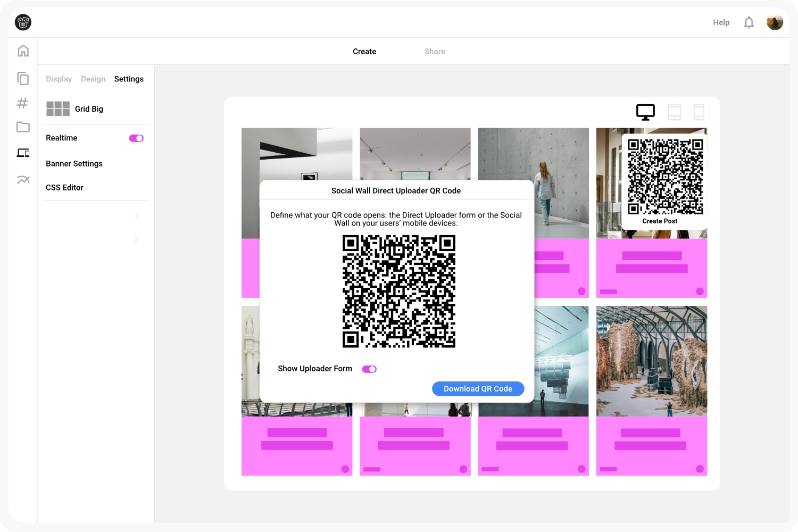The image size is (798, 532).
Task: Switch preview to tablet view
Action: pyautogui.click(x=674, y=112)
